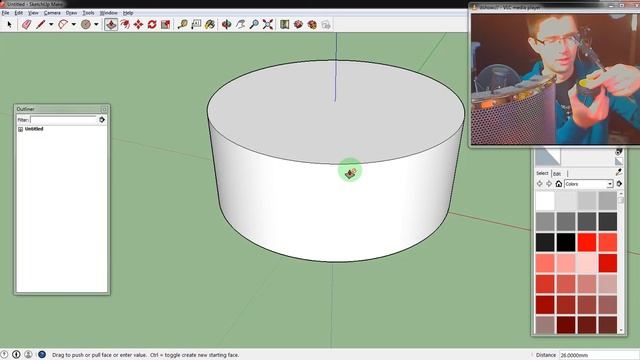Click the sign-in user status icon
The height and width of the screenshot is (360, 640).
point(28,355)
